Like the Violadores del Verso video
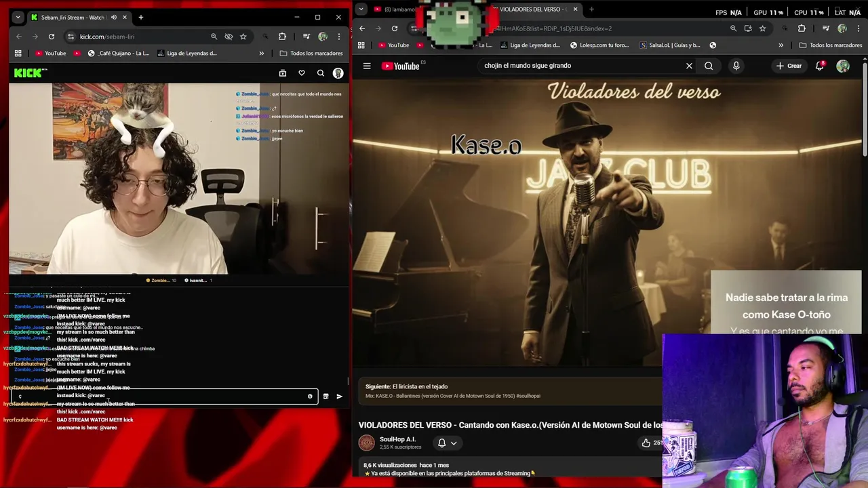The width and height of the screenshot is (868, 488). point(650,443)
